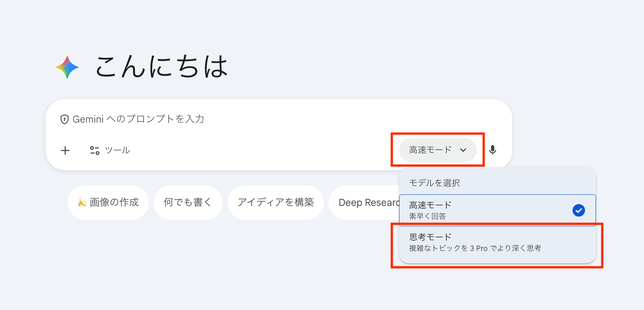The width and height of the screenshot is (644, 310).
Task: Select モデルを選択 header in the menu
Action: pyautogui.click(x=436, y=183)
